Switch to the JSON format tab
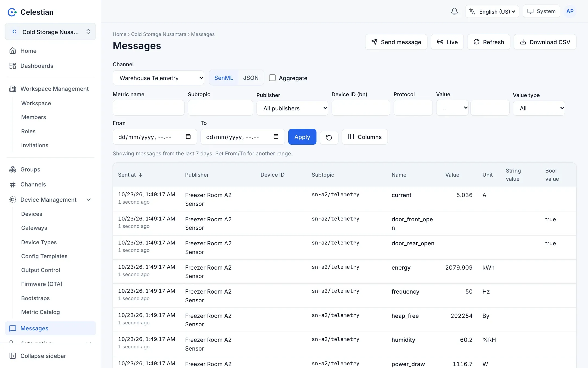This screenshot has height=368, width=588. 251,78
